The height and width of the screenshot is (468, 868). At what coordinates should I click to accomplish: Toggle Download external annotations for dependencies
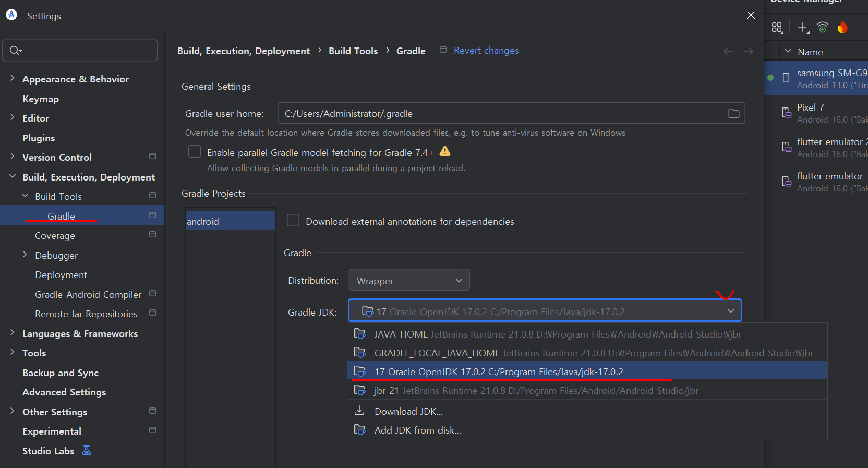click(293, 221)
